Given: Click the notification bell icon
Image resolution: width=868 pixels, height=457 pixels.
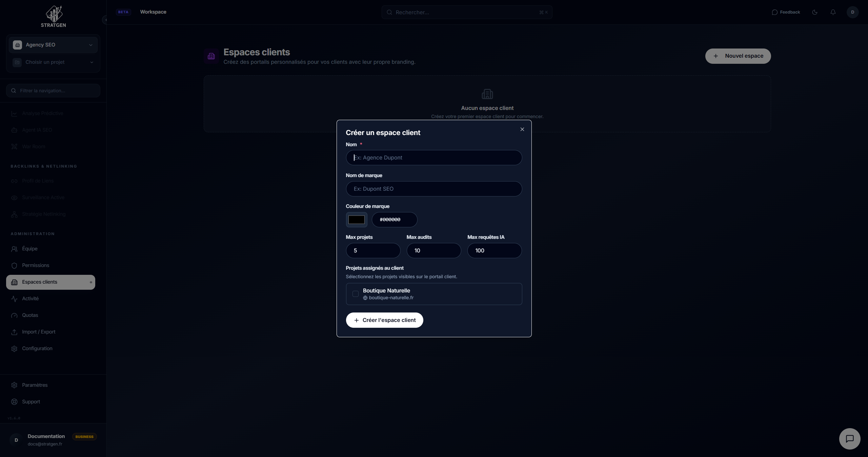Looking at the screenshot, I should click(x=833, y=12).
